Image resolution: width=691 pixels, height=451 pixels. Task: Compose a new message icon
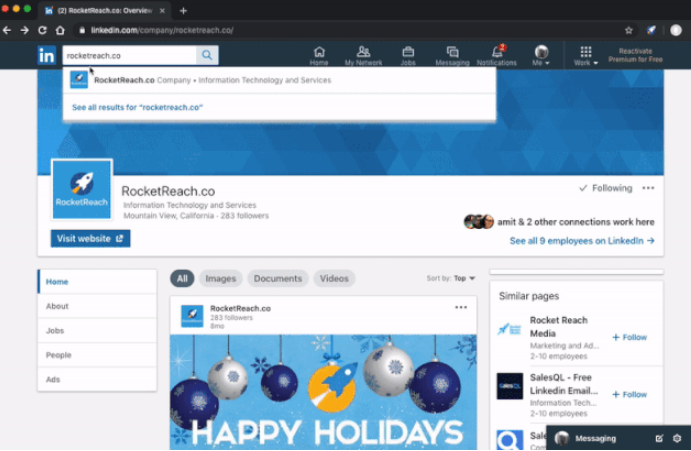tap(659, 438)
